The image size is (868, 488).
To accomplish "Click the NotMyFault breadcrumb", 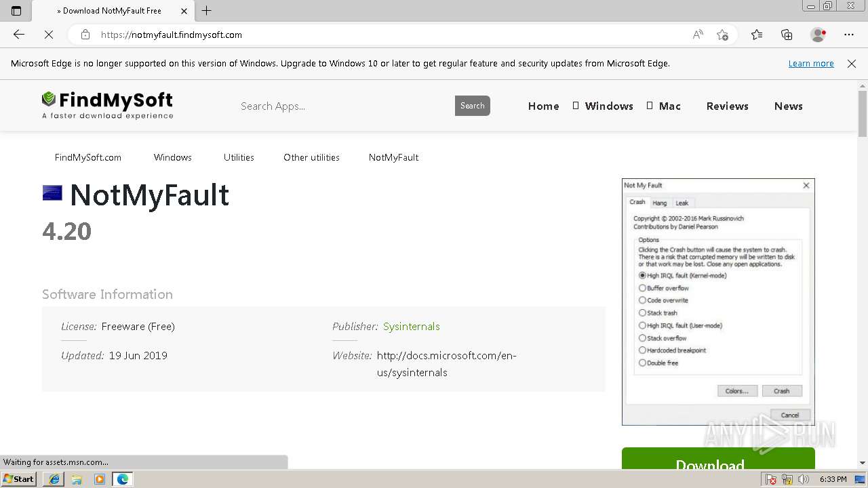I will click(393, 157).
